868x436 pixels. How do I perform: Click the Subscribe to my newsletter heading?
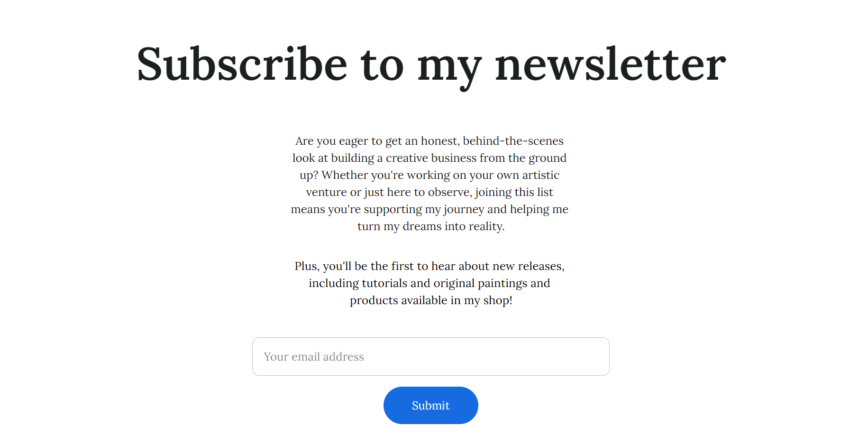[430, 64]
